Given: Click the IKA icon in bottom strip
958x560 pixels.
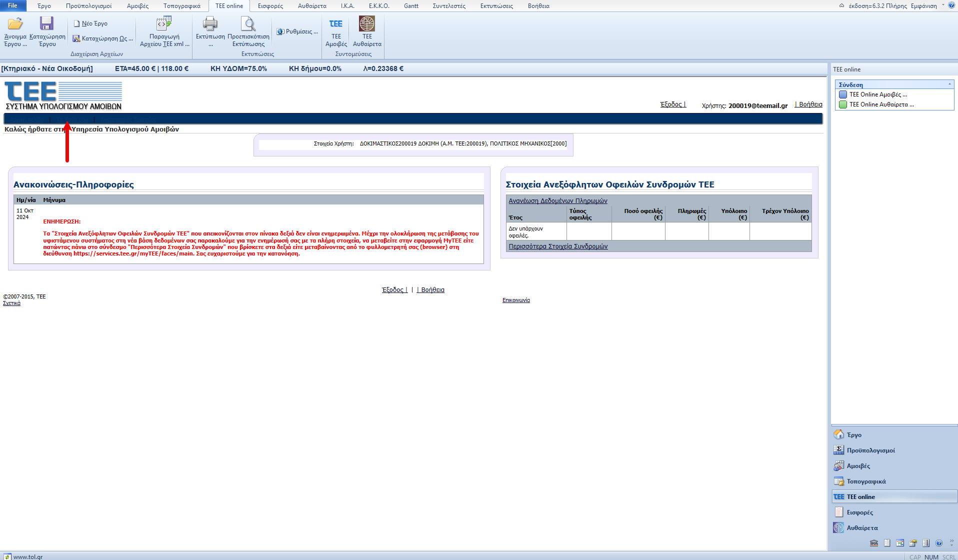Looking at the screenshot, I should click(x=874, y=543).
